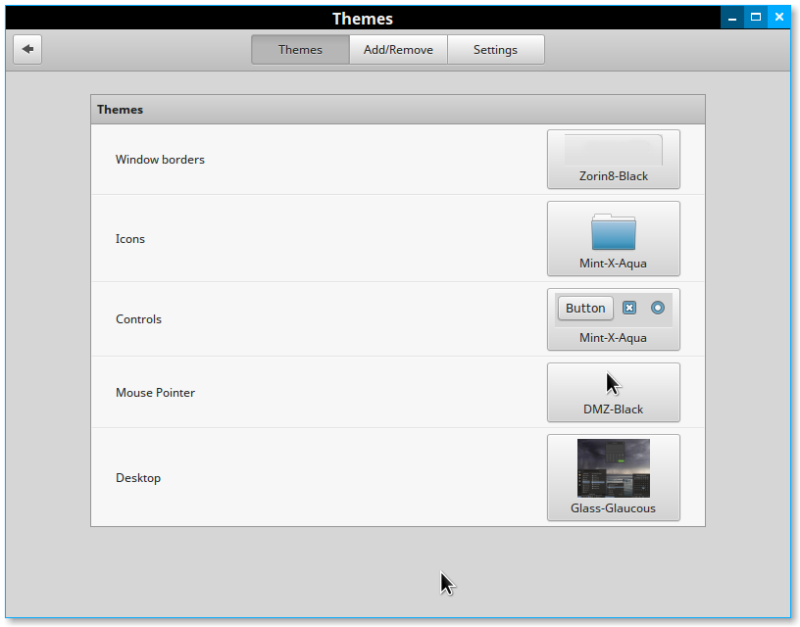This screenshot has width=800, height=627.
Task: Select the Zorin8-Black window border preview
Action: point(613,159)
